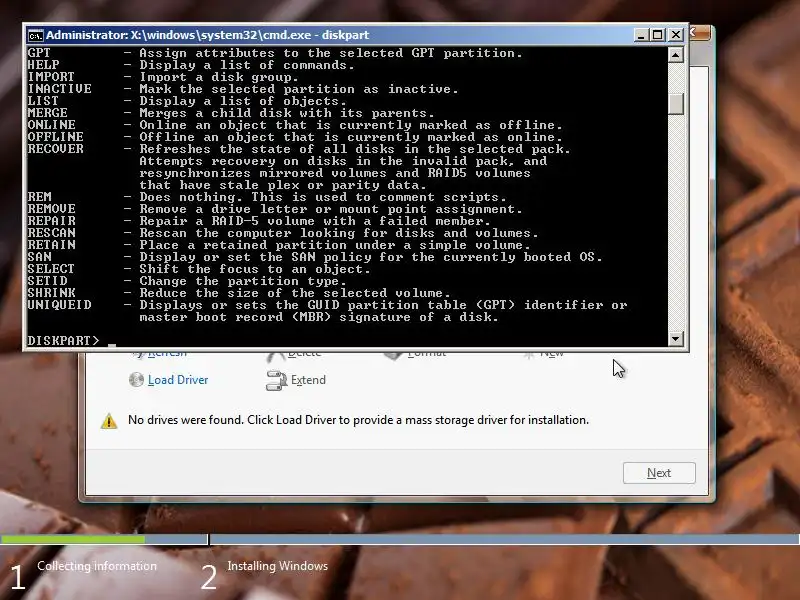
Task: Click the Extend option
Action: [x=308, y=380]
